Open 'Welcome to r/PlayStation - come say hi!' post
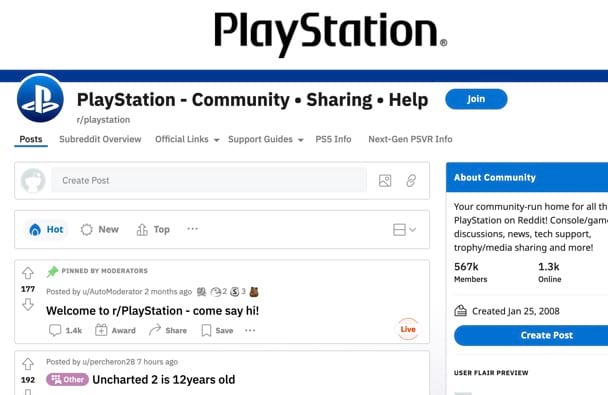Screen dimensions: 608x395 coord(152,310)
